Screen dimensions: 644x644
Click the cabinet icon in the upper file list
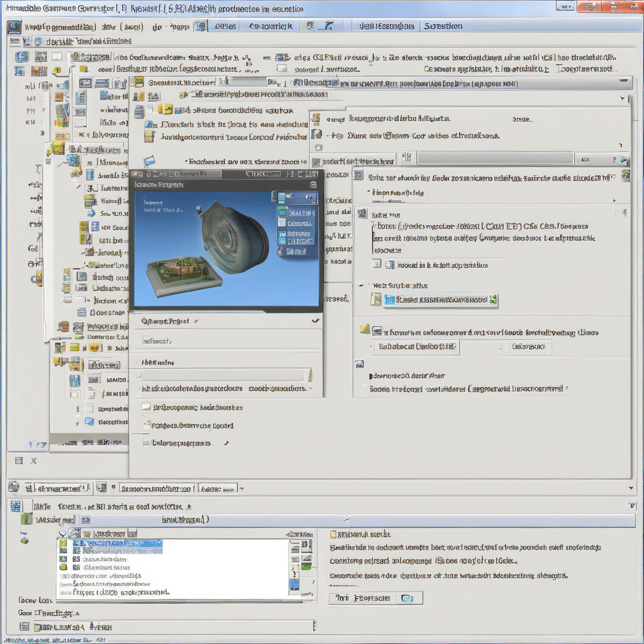139,112
